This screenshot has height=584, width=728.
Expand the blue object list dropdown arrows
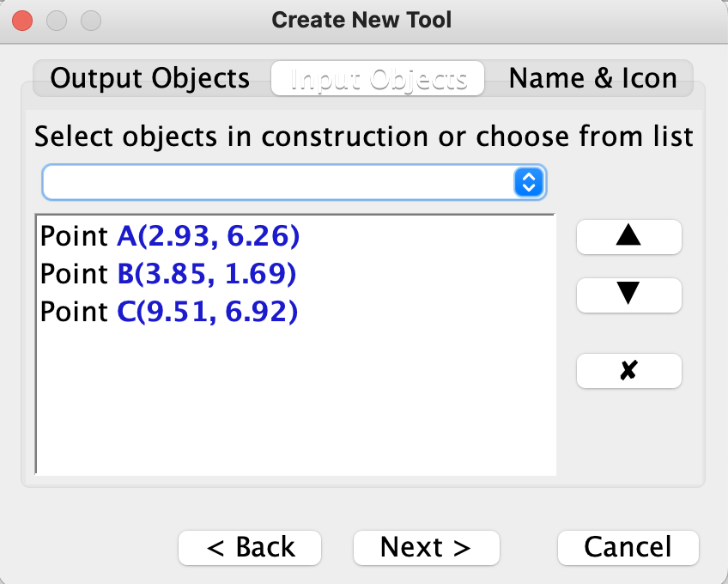pyautogui.click(x=529, y=182)
